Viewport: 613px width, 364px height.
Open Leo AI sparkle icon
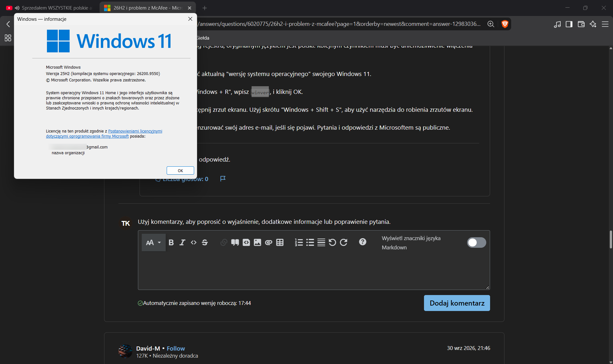tap(593, 24)
